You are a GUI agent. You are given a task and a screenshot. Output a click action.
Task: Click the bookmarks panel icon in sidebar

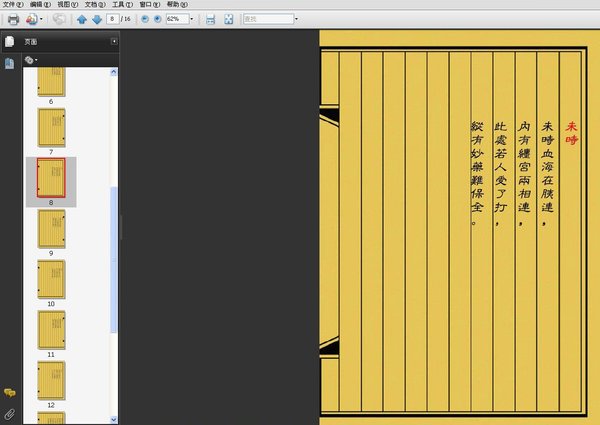pyautogui.click(x=10, y=64)
